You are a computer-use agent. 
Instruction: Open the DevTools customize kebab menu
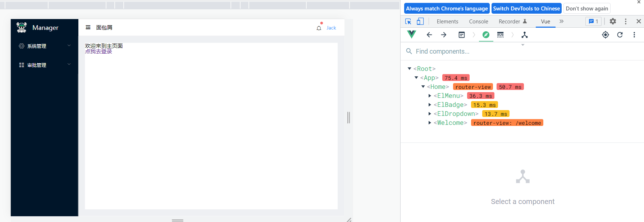coord(626,22)
